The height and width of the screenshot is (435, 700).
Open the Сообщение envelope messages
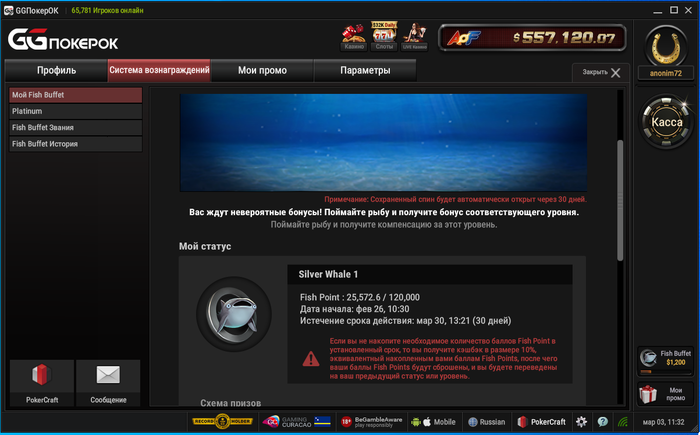(108, 383)
